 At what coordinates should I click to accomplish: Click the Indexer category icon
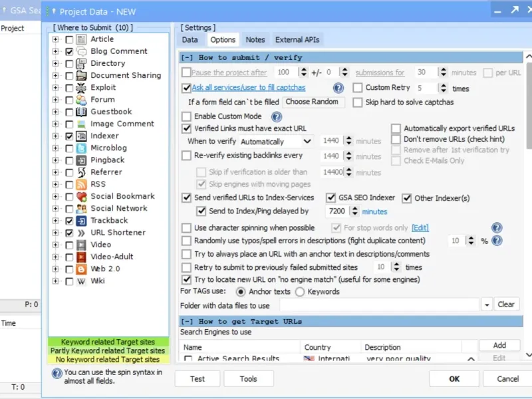[x=81, y=136]
